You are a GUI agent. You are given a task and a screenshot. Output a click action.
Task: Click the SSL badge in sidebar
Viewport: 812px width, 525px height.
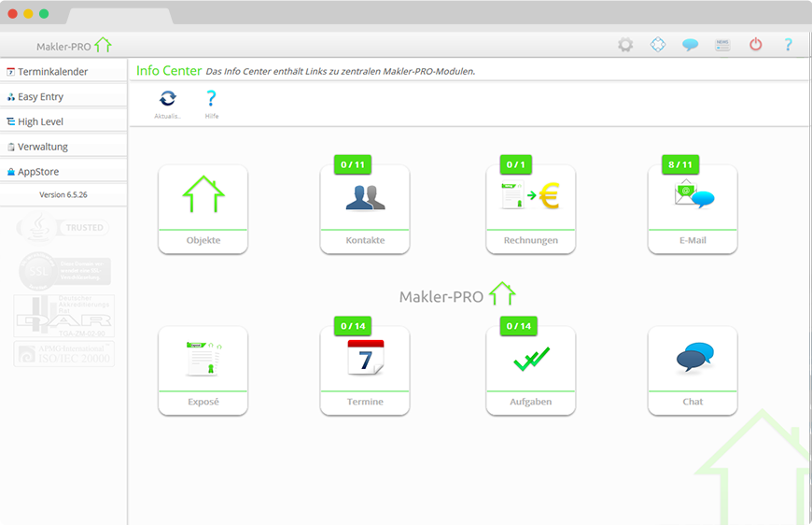click(x=64, y=271)
